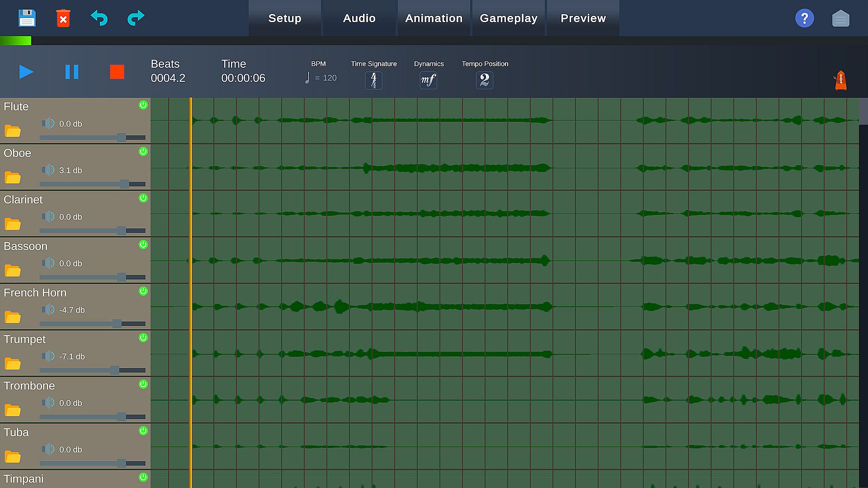Open the Dynamics mf selector

click(x=428, y=80)
